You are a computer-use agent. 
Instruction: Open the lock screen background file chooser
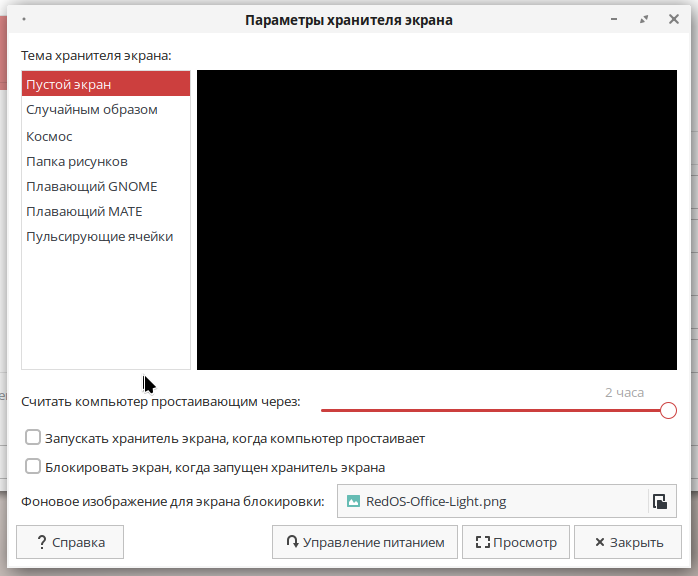coord(495,501)
